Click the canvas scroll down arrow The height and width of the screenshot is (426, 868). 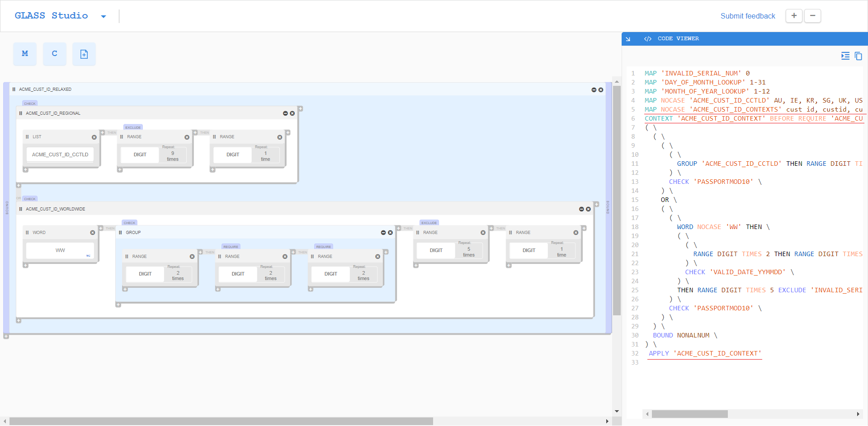click(x=617, y=412)
